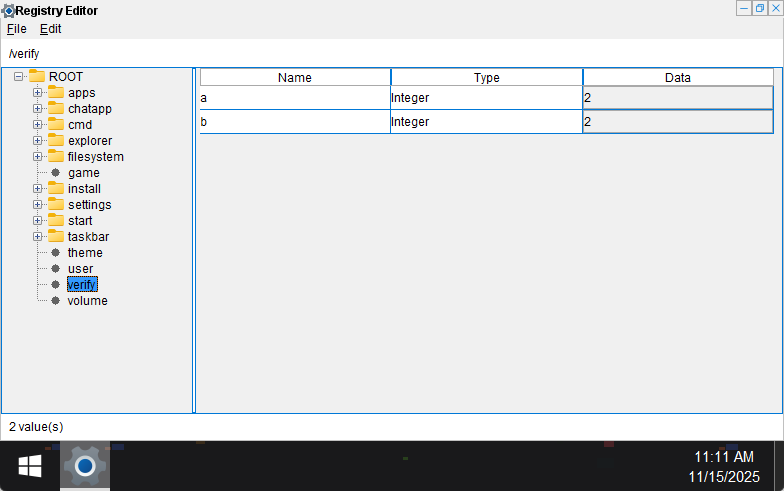Collapse the ROOT tree node
The image size is (784, 491).
pos(19,77)
